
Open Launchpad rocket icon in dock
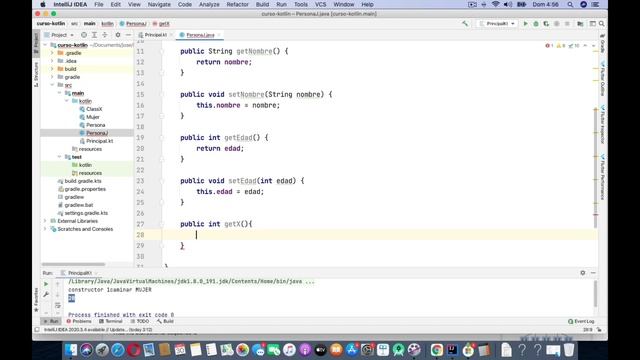[x=102, y=350]
